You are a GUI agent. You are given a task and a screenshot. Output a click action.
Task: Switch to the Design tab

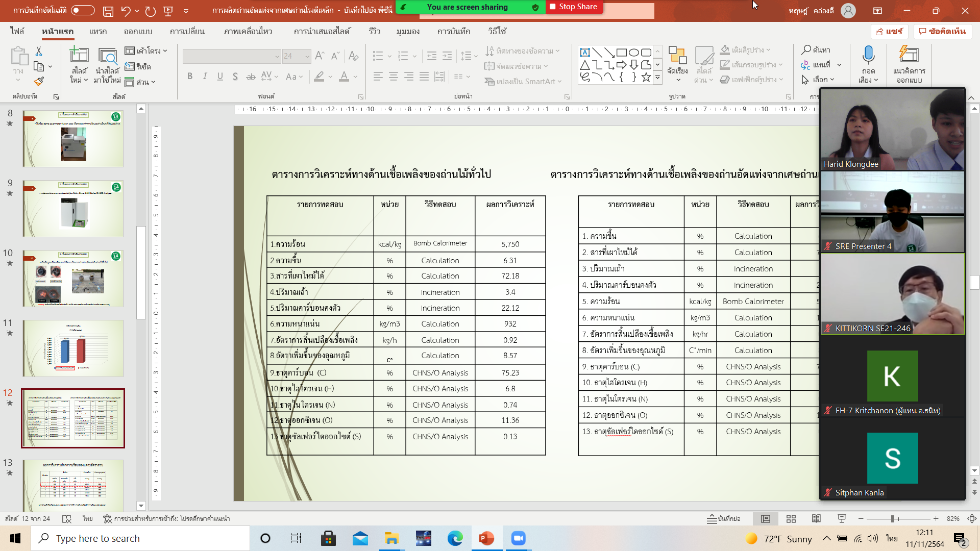point(138,31)
